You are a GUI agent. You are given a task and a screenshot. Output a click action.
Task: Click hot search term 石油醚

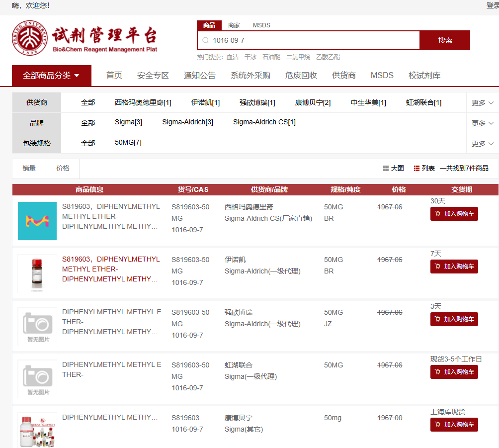[271, 57]
